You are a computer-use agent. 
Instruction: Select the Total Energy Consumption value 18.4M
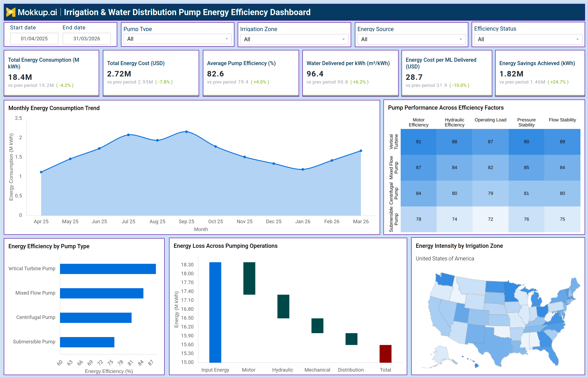click(20, 77)
